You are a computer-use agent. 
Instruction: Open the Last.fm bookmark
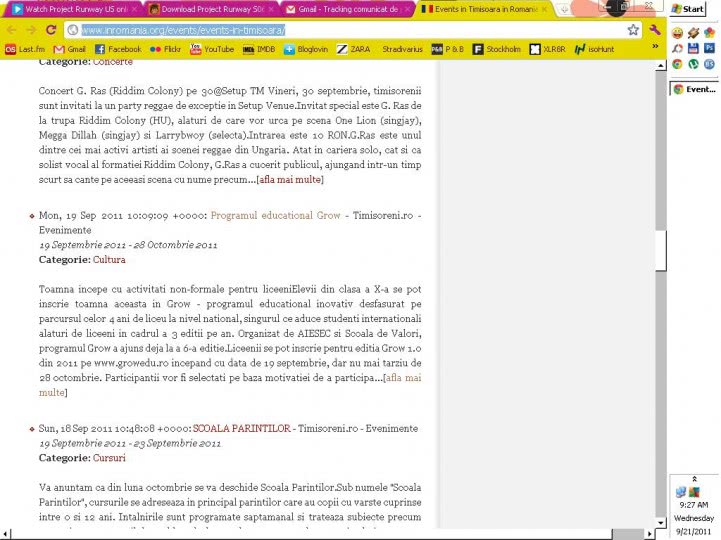(x=24, y=48)
